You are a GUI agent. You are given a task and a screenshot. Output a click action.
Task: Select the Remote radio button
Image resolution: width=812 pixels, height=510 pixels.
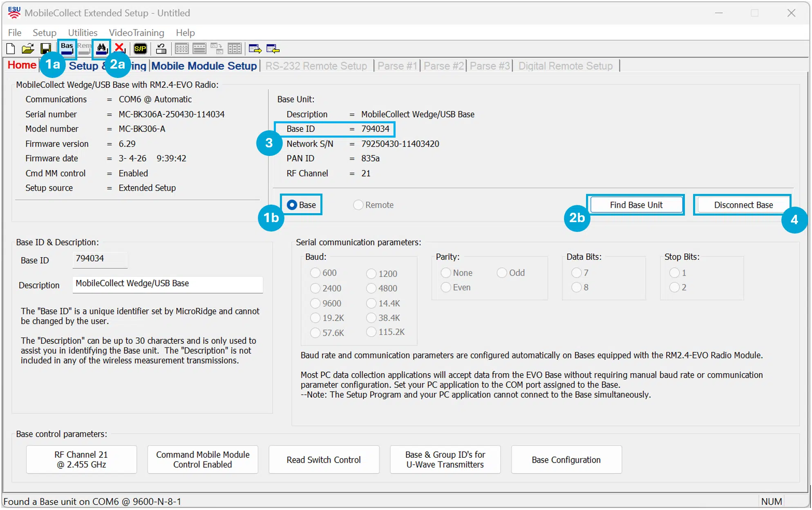point(374,205)
